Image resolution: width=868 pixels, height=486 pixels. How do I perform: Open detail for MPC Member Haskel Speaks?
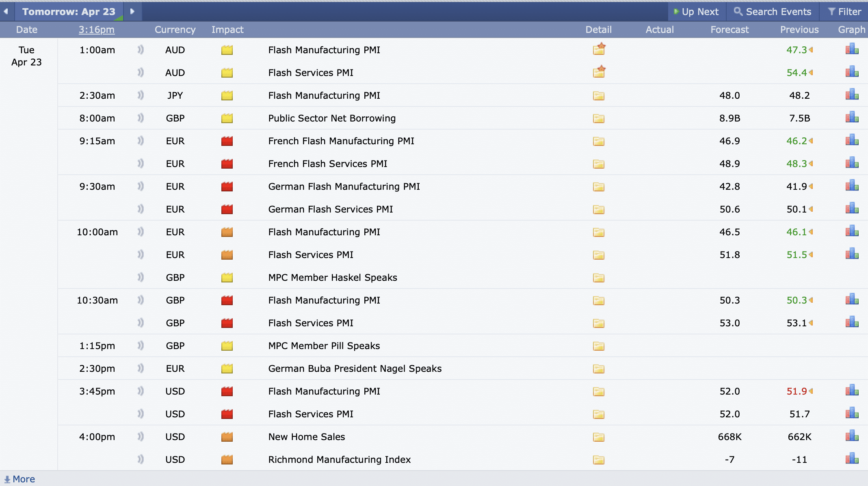pyautogui.click(x=599, y=278)
